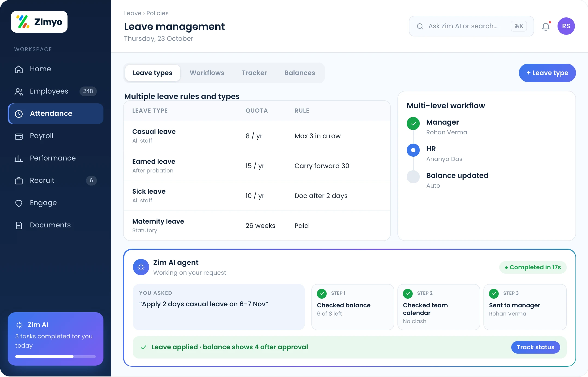Click the Engage heart icon
This screenshot has height=377, width=588.
pyautogui.click(x=19, y=203)
